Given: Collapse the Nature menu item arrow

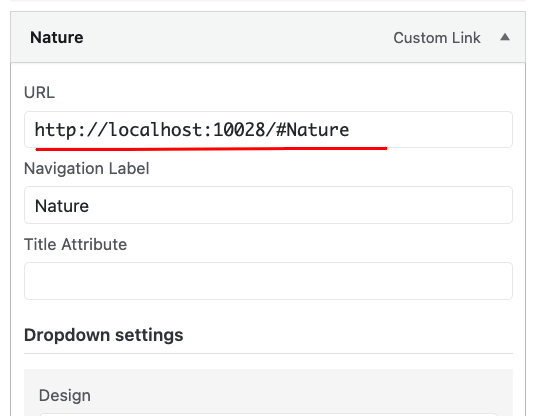Looking at the screenshot, I should [505, 37].
